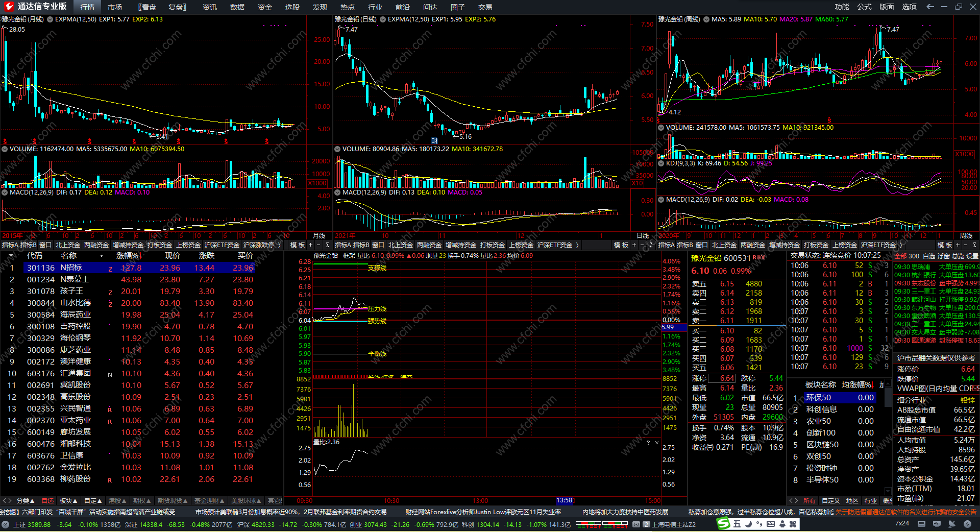Click minus icon on daily chart toolbar
Screen dimensions: 980x532
click(642, 245)
